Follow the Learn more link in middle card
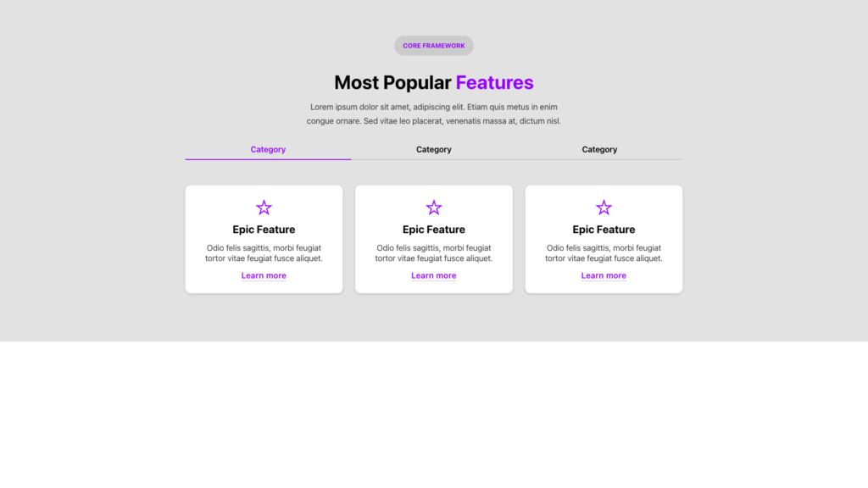The height and width of the screenshot is (488, 868). coord(434,276)
